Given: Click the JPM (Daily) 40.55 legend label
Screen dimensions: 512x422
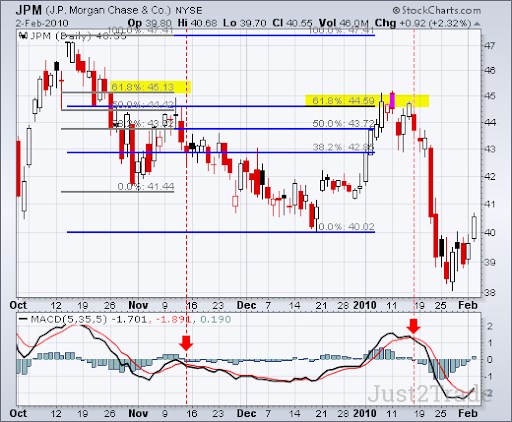Looking at the screenshot, I should [78, 36].
